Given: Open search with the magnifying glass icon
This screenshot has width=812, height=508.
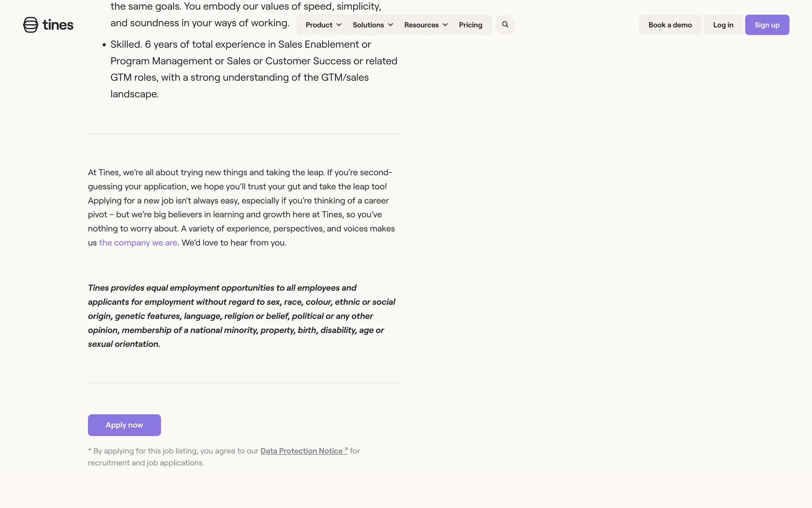Looking at the screenshot, I should pyautogui.click(x=505, y=25).
